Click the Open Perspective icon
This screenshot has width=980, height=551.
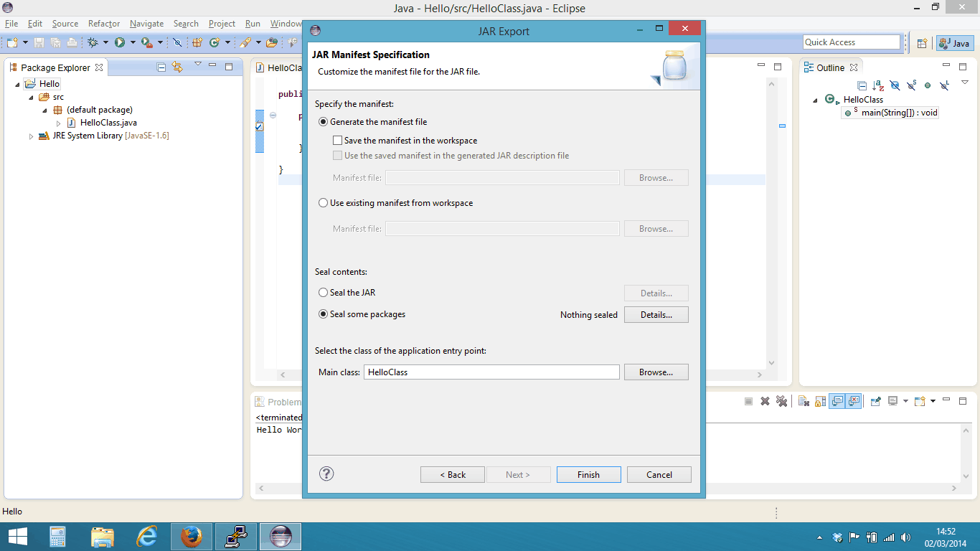click(x=923, y=43)
